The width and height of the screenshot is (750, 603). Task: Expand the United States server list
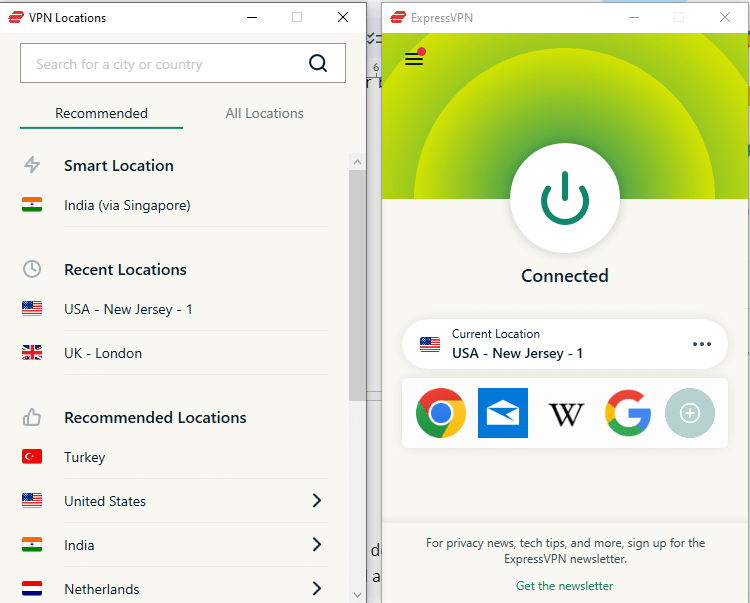(317, 500)
